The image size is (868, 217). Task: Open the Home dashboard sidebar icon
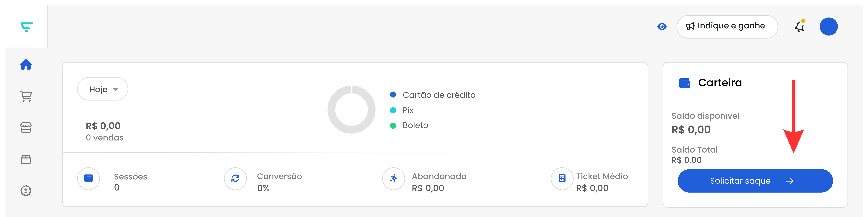(x=26, y=64)
